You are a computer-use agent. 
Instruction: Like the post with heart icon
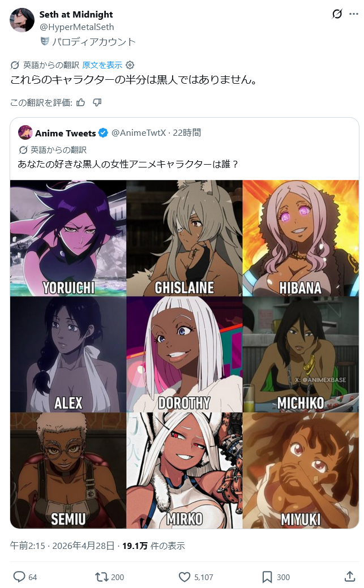point(184,577)
